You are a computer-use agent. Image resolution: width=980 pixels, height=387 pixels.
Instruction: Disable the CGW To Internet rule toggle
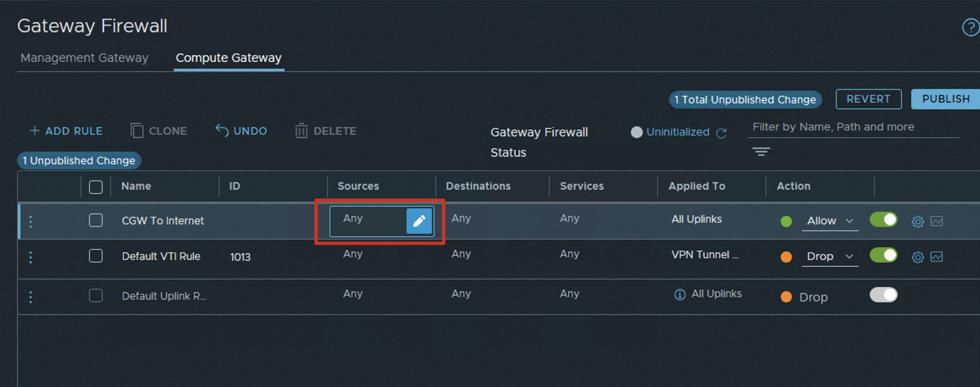[883, 219]
